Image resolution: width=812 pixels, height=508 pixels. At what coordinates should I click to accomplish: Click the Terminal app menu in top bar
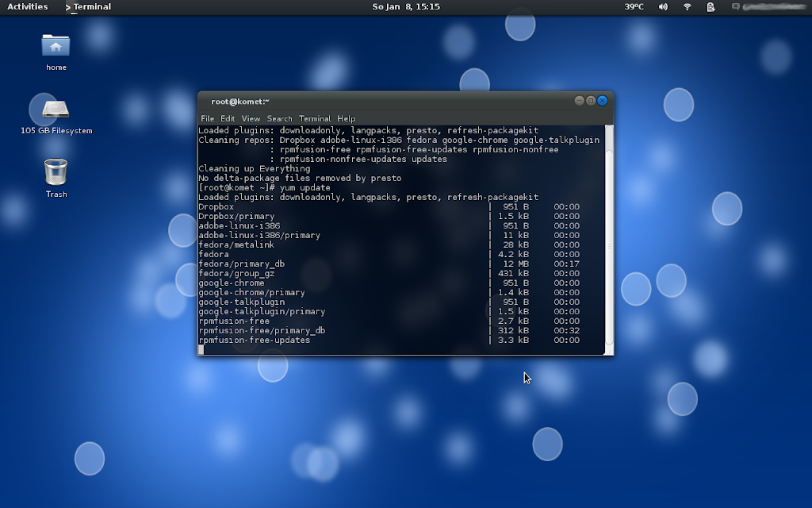click(x=89, y=7)
